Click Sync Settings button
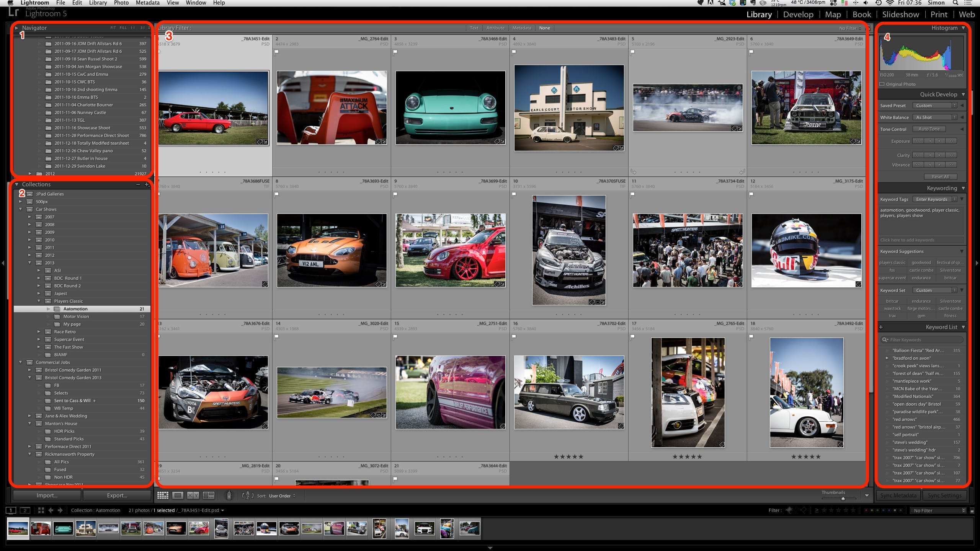980x551 pixels. (944, 496)
